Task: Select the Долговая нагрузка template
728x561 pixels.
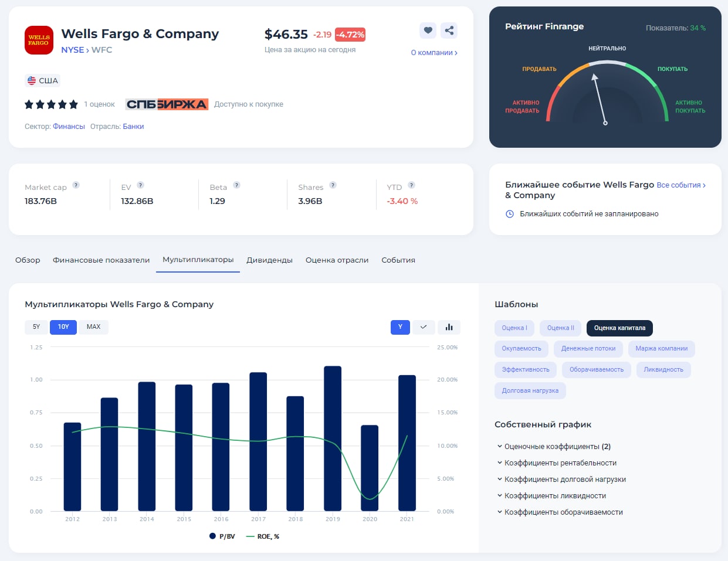Action: coord(530,391)
